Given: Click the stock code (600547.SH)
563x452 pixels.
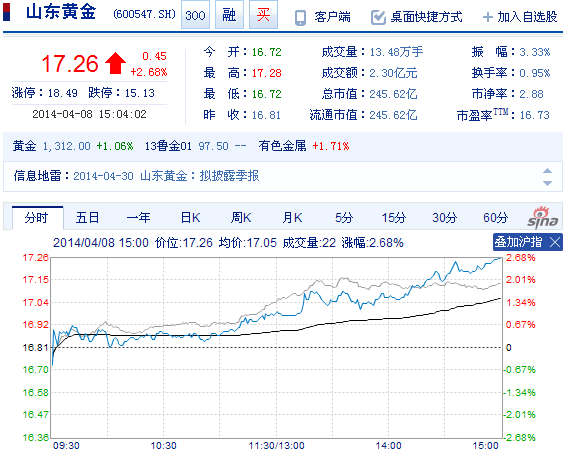Looking at the screenshot, I should (144, 14).
